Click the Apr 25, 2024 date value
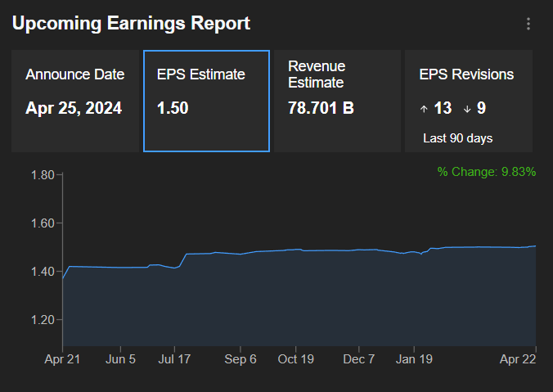Image resolution: width=553 pixels, height=392 pixels. pos(74,108)
